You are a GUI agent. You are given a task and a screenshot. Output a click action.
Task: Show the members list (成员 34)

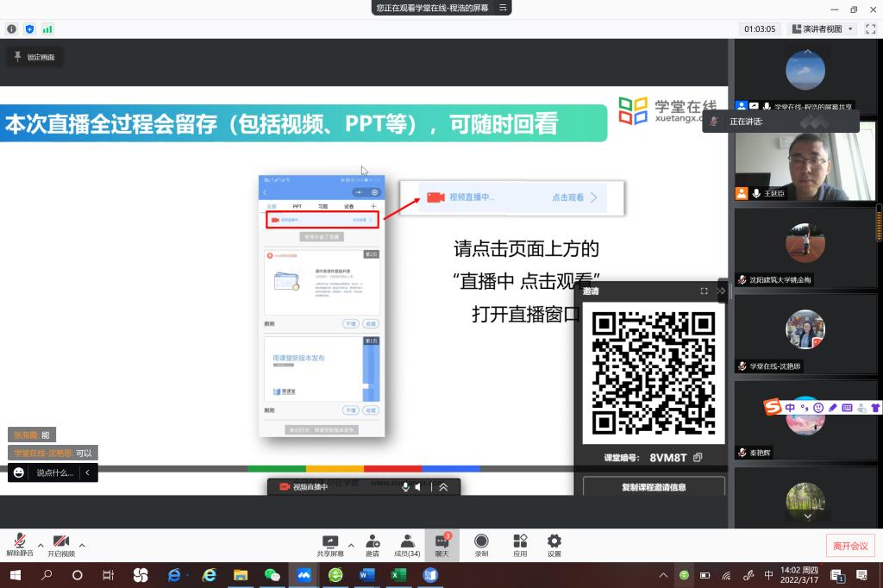tap(406, 544)
